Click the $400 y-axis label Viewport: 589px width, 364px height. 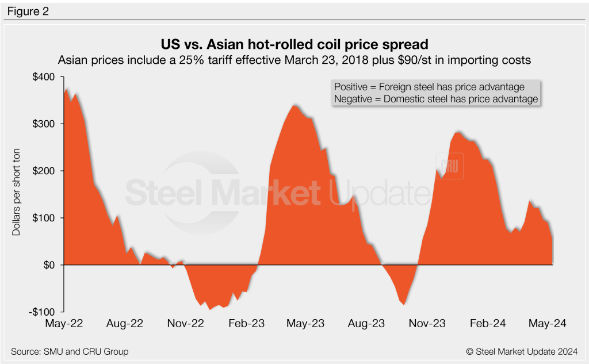(x=44, y=77)
